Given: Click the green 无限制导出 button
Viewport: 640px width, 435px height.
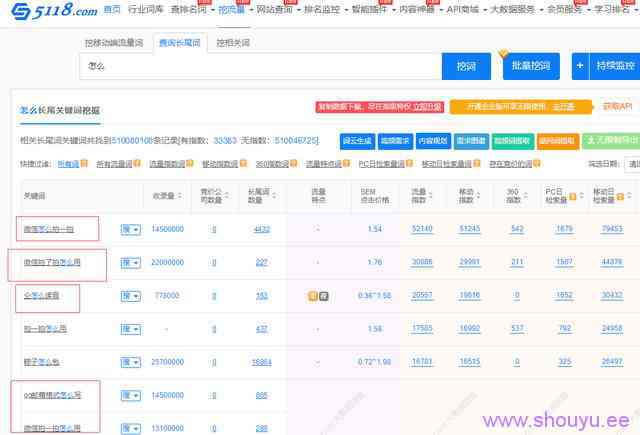Looking at the screenshot, I should [611, 141].
